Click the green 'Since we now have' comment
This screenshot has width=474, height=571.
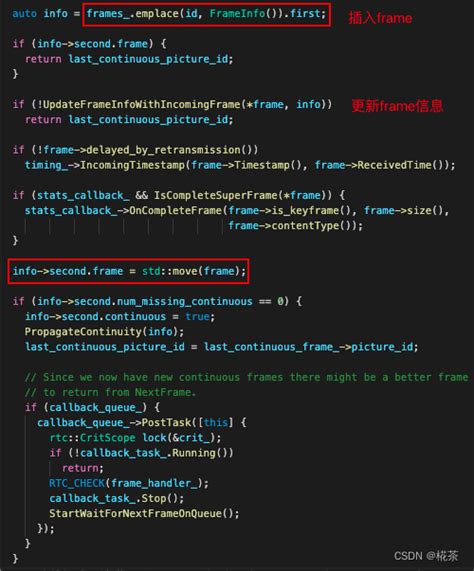(x=246, y=377)
